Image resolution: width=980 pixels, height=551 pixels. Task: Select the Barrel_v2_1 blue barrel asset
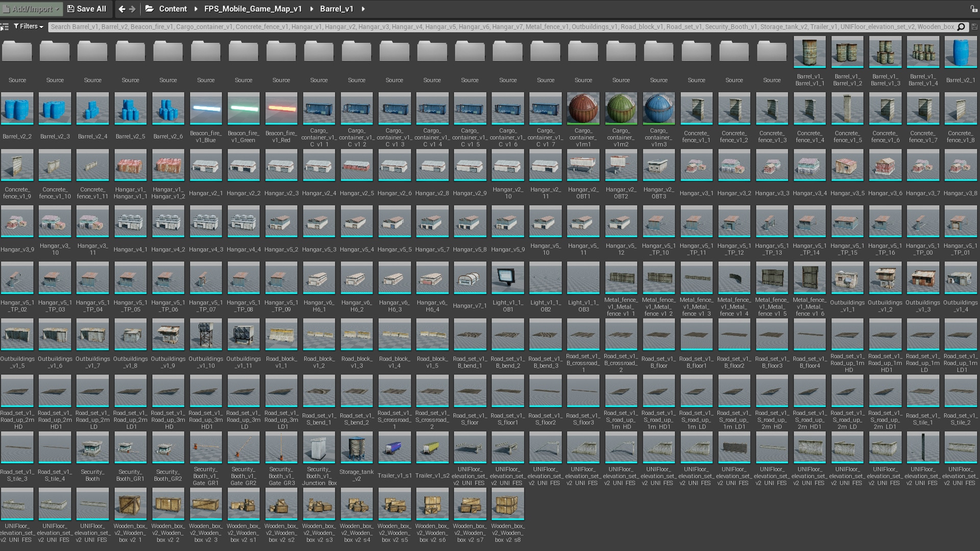(x=960, y=52)
